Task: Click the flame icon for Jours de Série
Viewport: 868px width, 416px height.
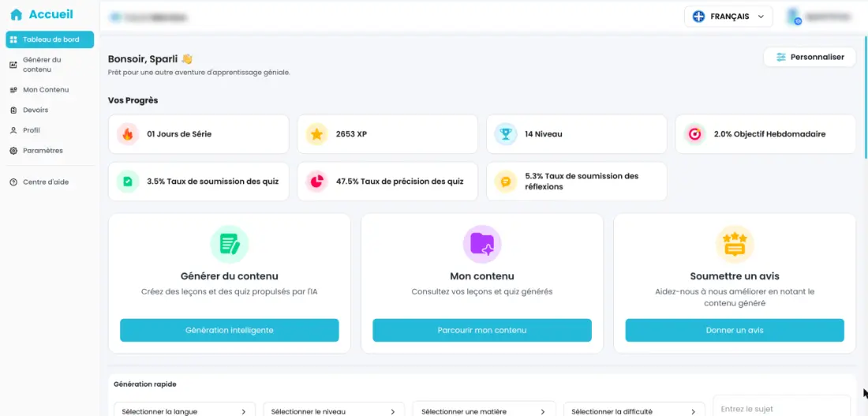Action: click(x=128, y=134)
